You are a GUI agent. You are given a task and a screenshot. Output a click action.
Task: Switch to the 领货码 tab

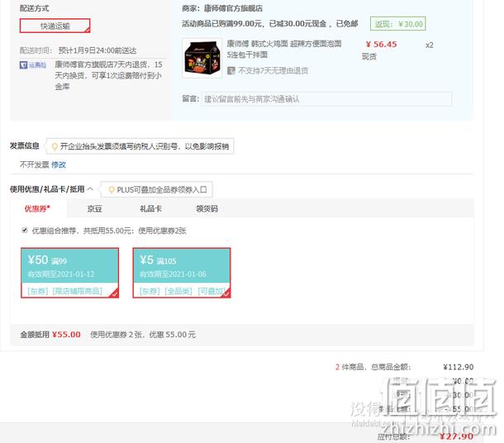tap(207, 209)
